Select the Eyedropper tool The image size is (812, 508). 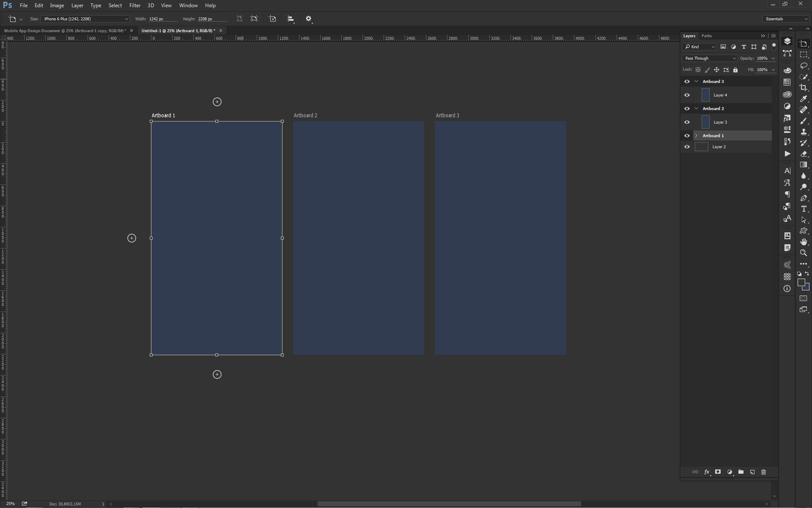(804, 99)
